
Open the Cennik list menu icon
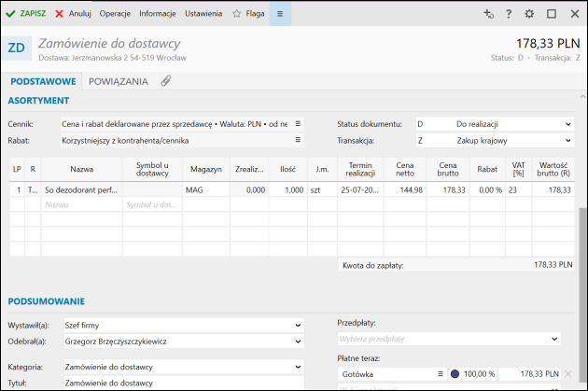(x=299, y=123)
